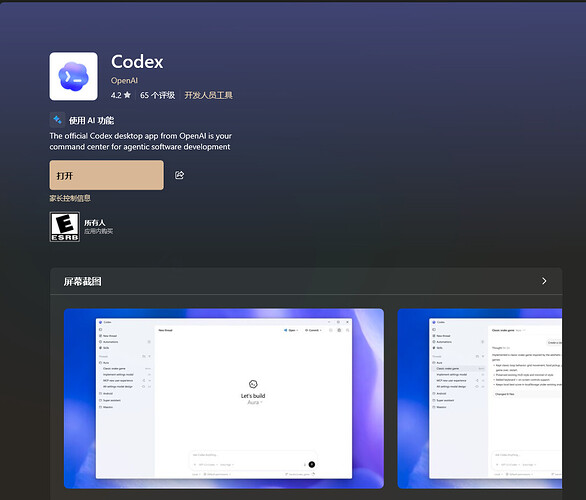Click the 所有人 rating text

tap(95, 222)
